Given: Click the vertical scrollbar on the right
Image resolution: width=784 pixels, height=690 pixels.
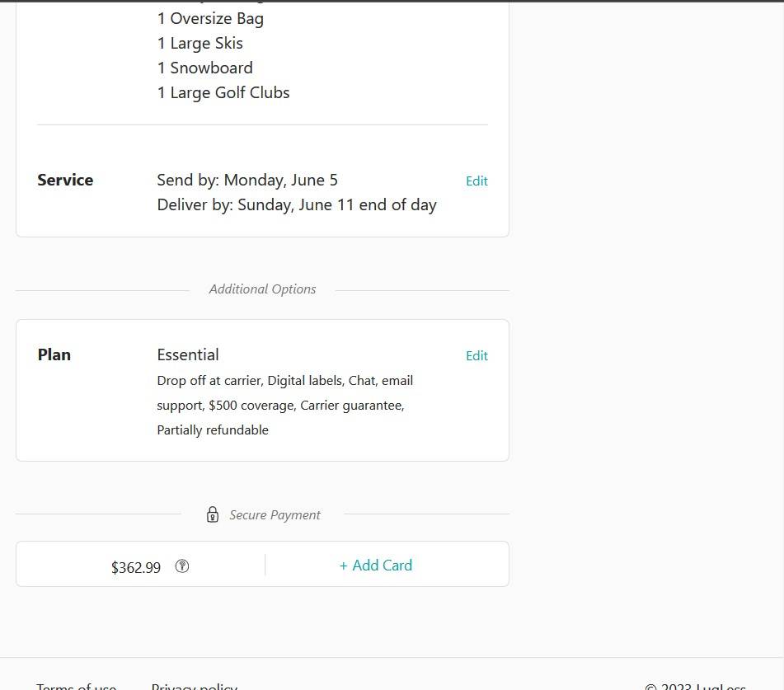Looking at the screenshot, I should click(779, 330).
